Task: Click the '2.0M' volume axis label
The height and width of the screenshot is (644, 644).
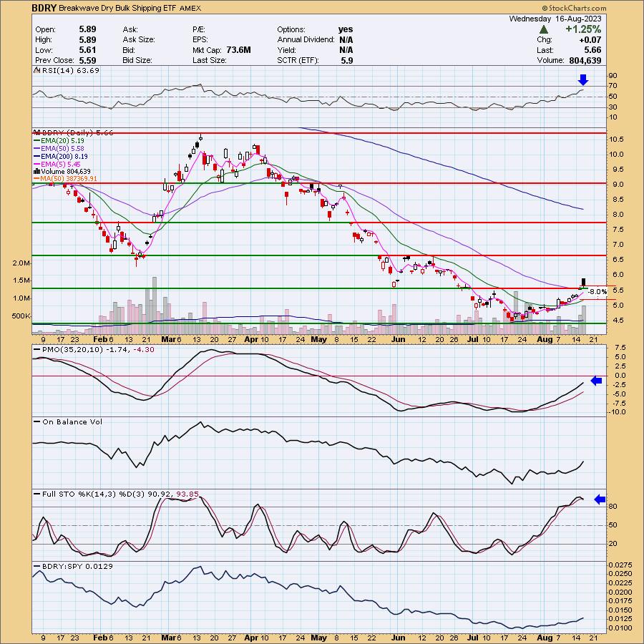Action: [21, 263]
